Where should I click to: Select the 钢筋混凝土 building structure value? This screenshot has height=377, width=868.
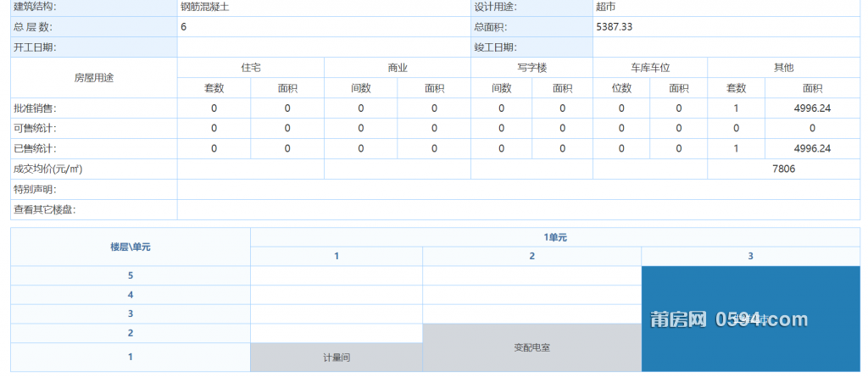205,8
